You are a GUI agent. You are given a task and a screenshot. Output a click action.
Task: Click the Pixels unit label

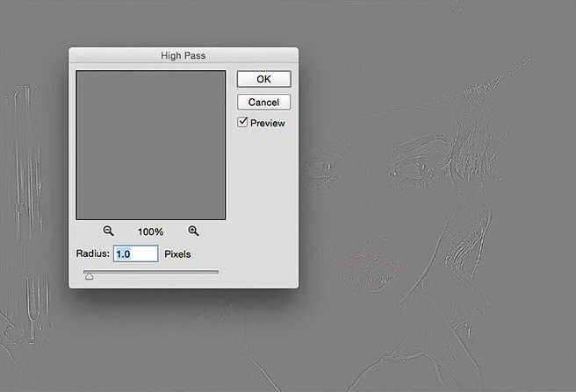click(177, 254)
